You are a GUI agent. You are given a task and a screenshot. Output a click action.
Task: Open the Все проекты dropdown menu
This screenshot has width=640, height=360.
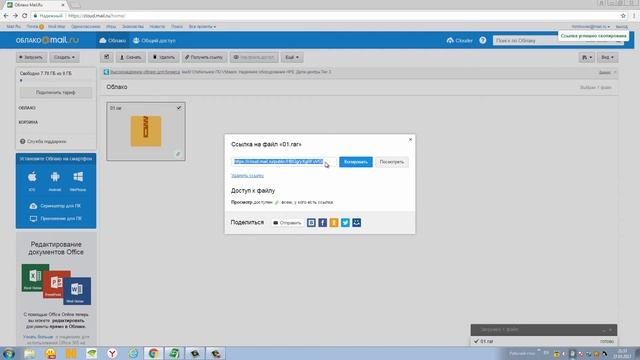pyautogui.click(x=202, y=27)
